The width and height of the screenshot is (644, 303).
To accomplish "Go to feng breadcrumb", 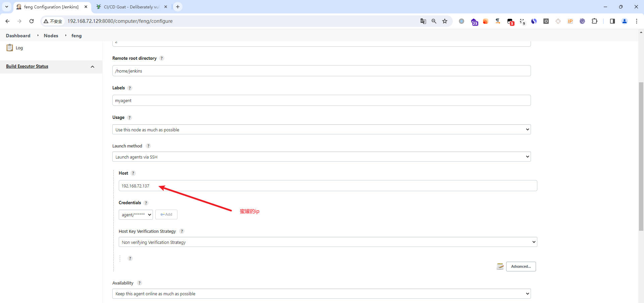I will (x=76, y=36).
